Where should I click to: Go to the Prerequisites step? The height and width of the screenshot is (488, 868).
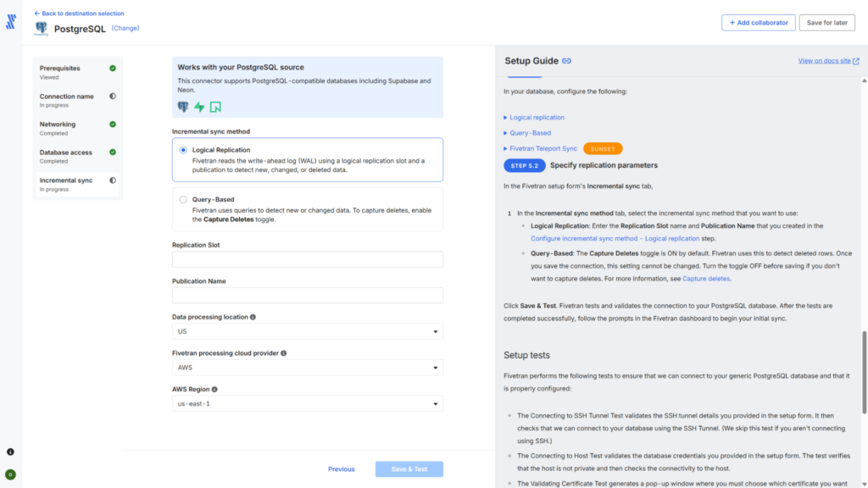click(77, 73)
